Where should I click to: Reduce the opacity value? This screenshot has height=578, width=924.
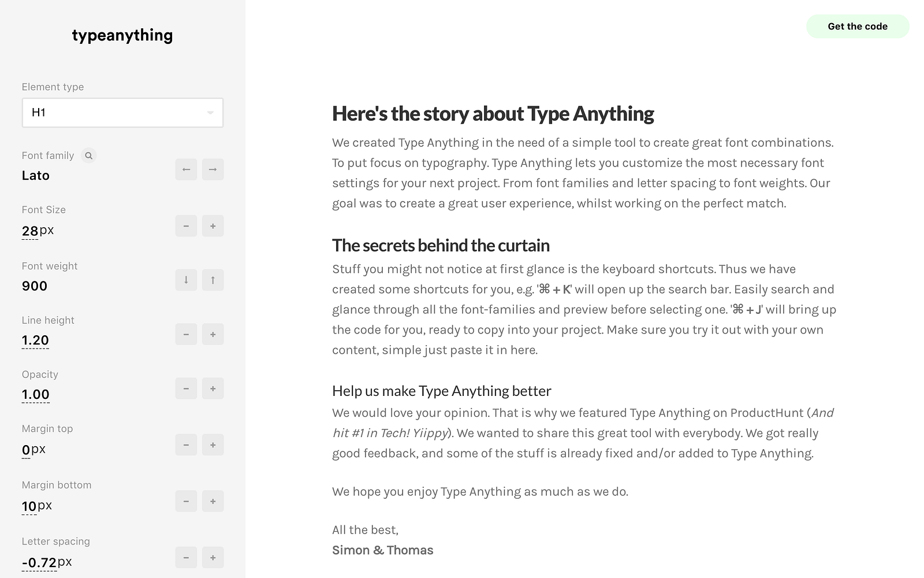pyautogui.click(x=186, y=389)
